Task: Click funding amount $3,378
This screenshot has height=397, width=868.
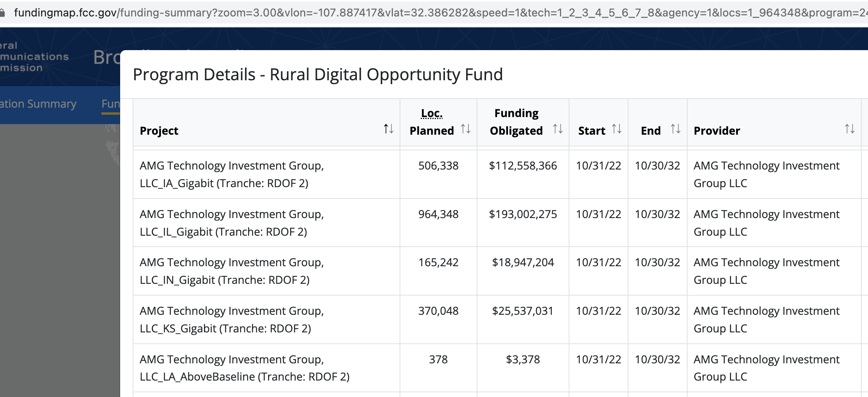Action: click(x=523, y=359)
